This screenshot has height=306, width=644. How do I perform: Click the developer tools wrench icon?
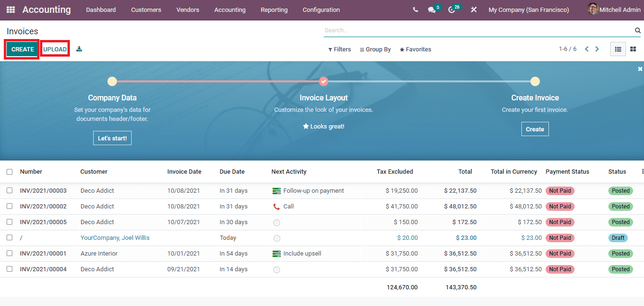pyautogui.click(x=473, y=10)
